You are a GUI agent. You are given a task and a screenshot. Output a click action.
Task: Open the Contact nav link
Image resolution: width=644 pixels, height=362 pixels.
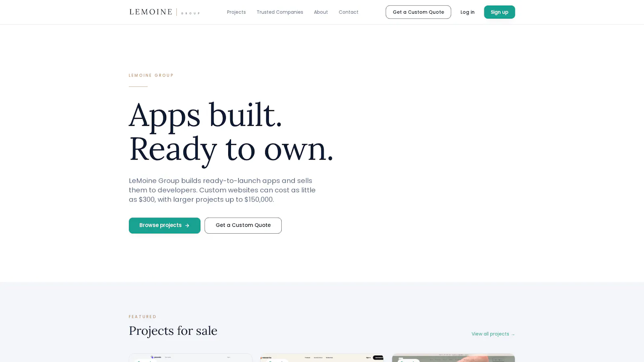point(349,12)
